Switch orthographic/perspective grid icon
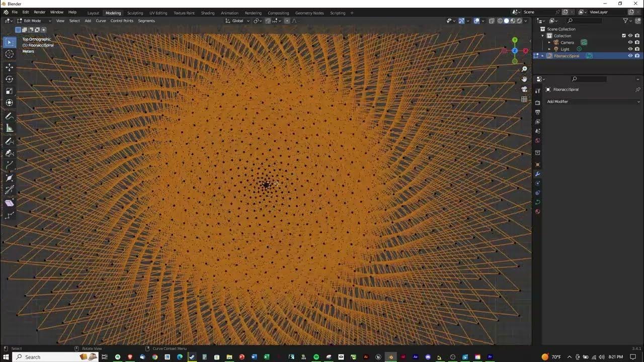Image resolution: width=644 pixels, height=362 pixels. click(x=524, y=100)
